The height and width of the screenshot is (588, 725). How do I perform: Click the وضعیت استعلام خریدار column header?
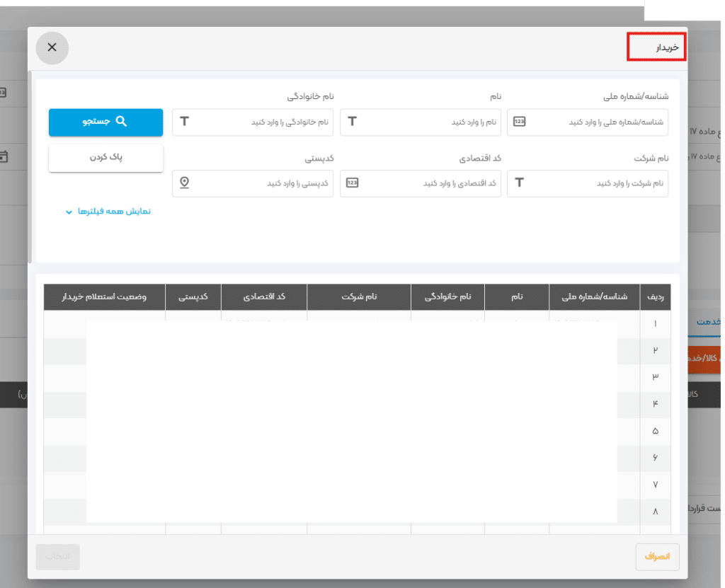point(105,297)
